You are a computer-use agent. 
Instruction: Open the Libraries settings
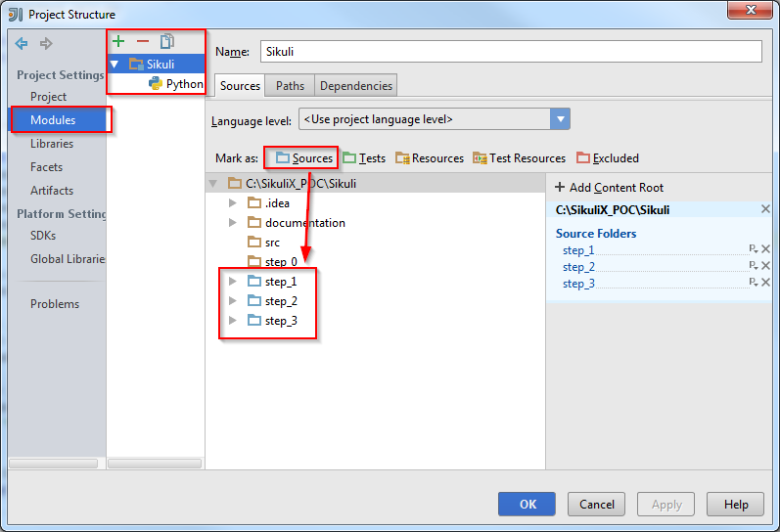click(x=52, y=143)
